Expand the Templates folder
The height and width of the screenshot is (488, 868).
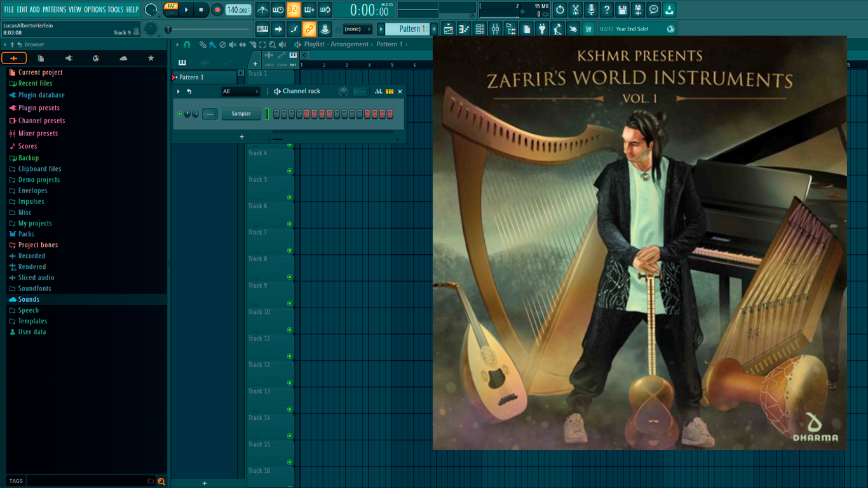[32, 321]
